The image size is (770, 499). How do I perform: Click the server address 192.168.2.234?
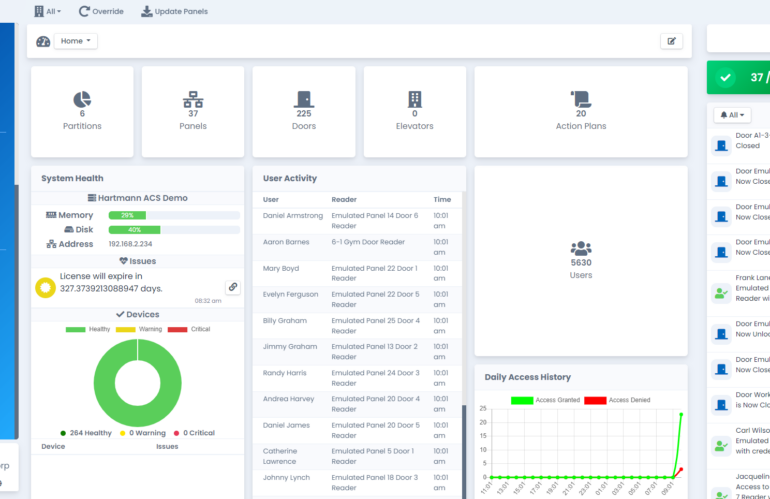pos(130,244)
